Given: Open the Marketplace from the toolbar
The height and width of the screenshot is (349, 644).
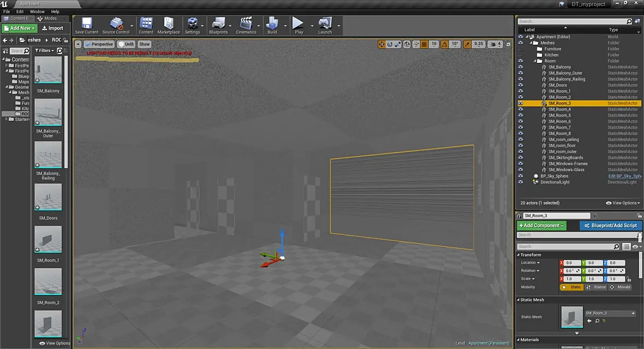Looking at the screenshot, I should point(169,26).
